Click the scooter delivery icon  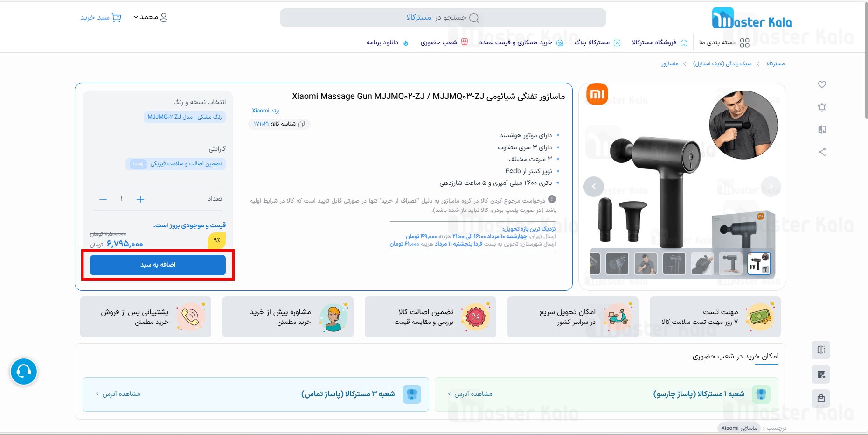click(x=618, y=317)
